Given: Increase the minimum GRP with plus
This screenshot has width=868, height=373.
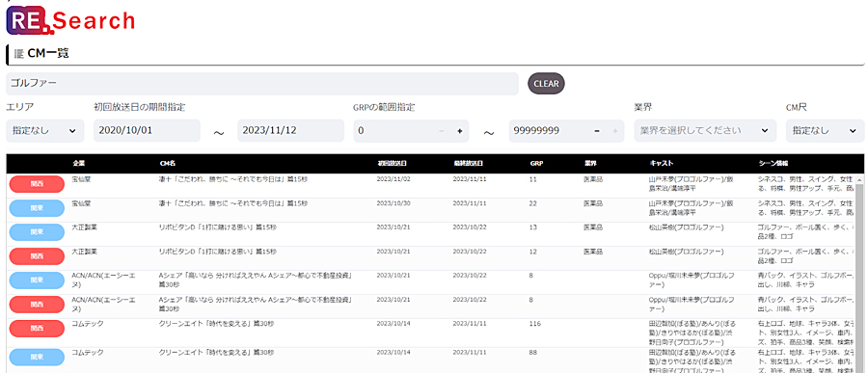Looking at the screenshot, I should (x=459, y=131).
